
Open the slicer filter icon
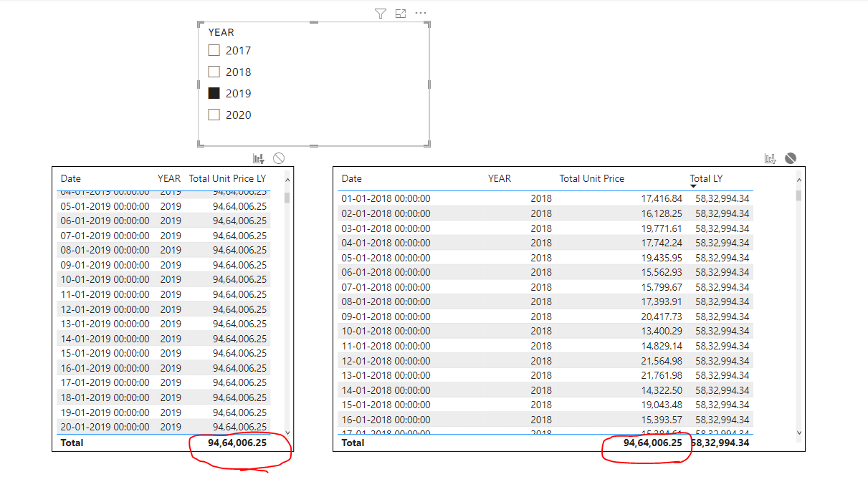coord(381,14)
